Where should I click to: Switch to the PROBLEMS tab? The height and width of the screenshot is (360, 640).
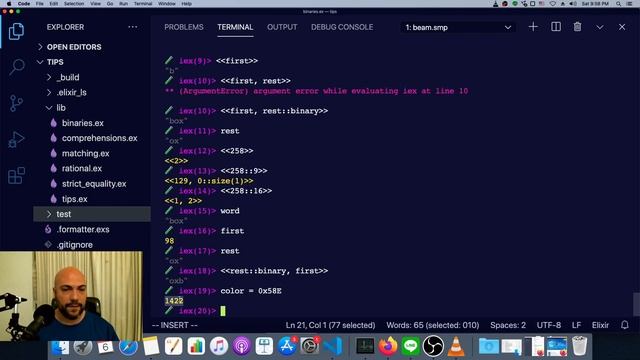[184, 27]
